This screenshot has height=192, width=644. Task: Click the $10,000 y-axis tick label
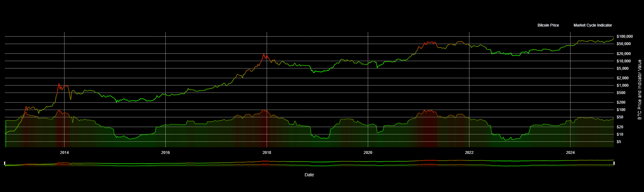pos(623,61)
